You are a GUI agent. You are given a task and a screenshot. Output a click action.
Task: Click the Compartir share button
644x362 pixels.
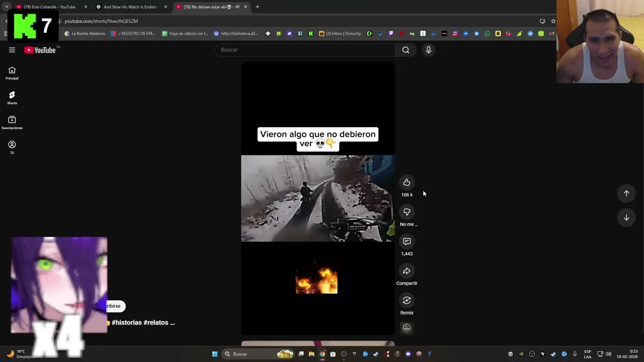pos(407,271)
